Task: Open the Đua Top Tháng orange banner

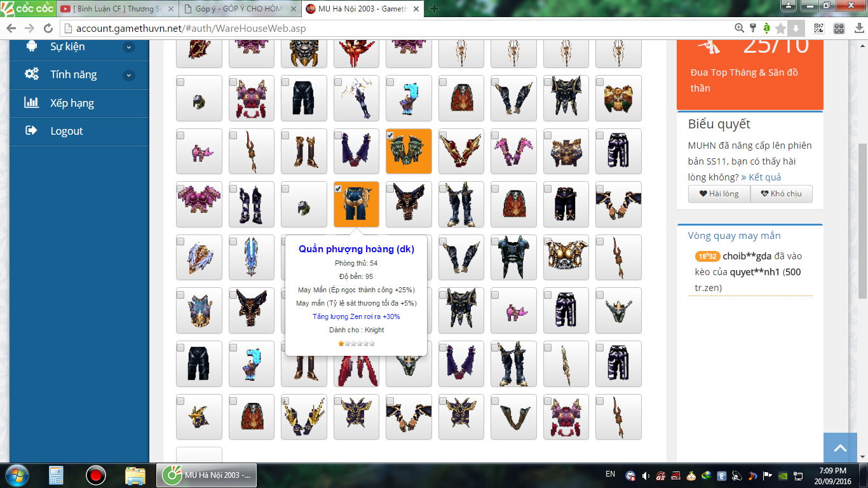Action: (750, 74)
